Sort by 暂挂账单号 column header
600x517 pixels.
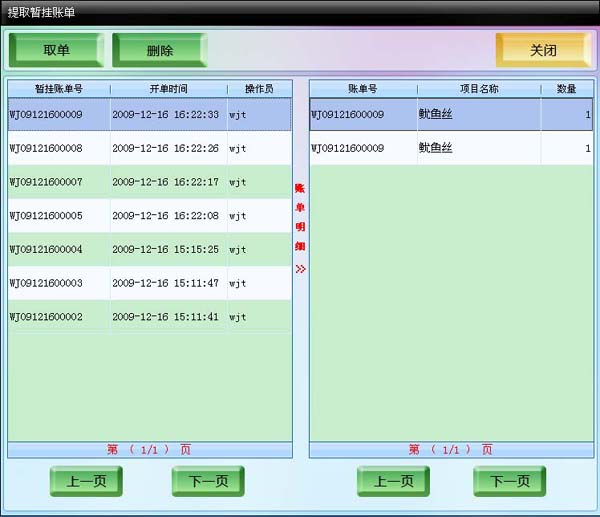click(58, 89)
